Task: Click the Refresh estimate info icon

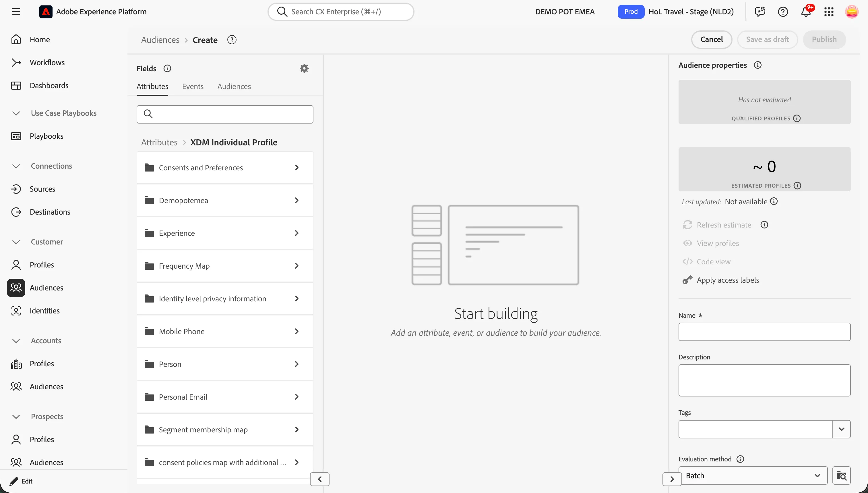Action: pyautogui.click(x=764, y=225)
